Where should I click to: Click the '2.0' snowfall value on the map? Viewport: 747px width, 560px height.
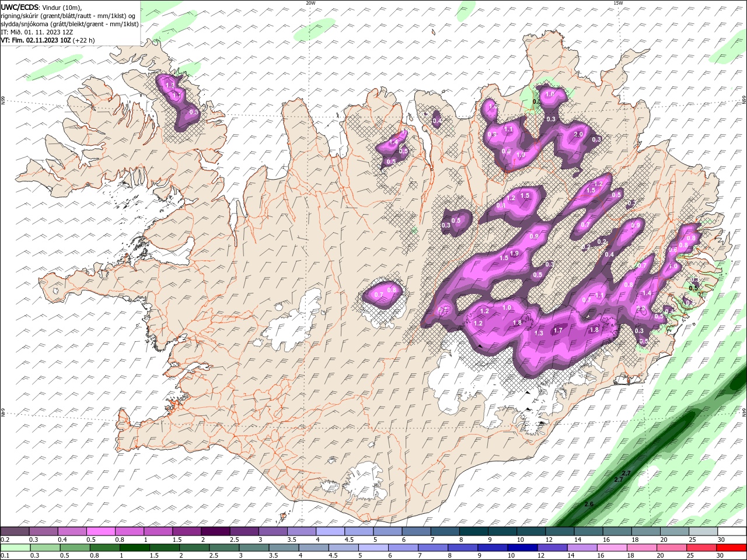pyautogui.click(x=578, y=134)
